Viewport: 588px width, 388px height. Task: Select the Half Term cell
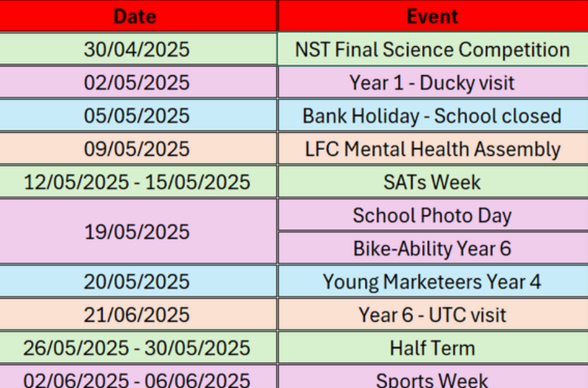click(x=433, y=347)
